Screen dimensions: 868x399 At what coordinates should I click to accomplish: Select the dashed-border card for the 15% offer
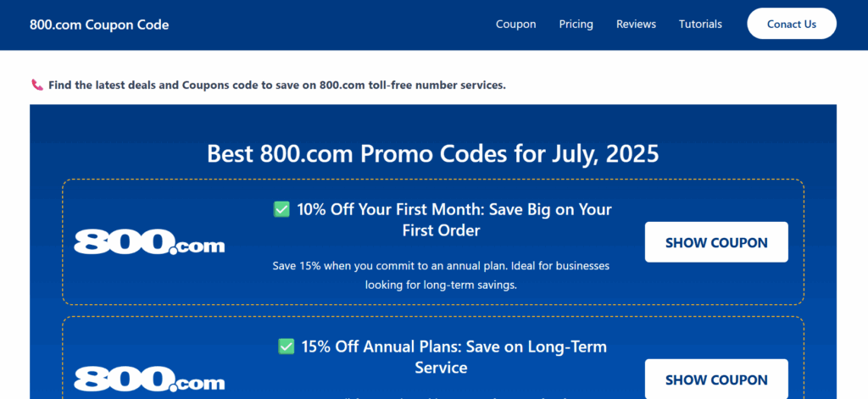coord(433,358)
